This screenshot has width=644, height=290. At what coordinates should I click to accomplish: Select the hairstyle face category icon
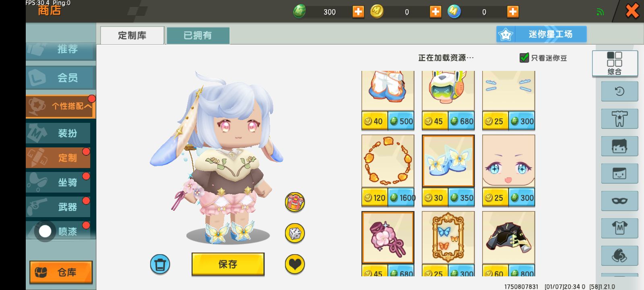point(619,146)
